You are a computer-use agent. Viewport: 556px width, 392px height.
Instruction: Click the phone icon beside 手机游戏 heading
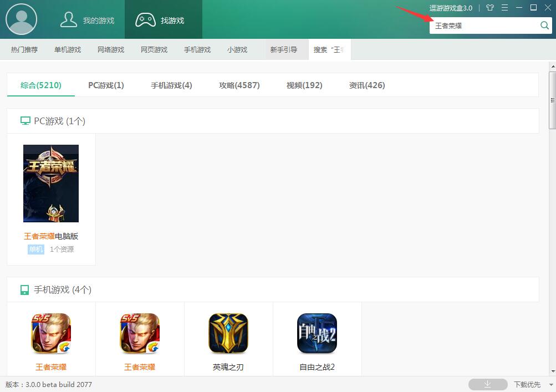click(24, 290)
